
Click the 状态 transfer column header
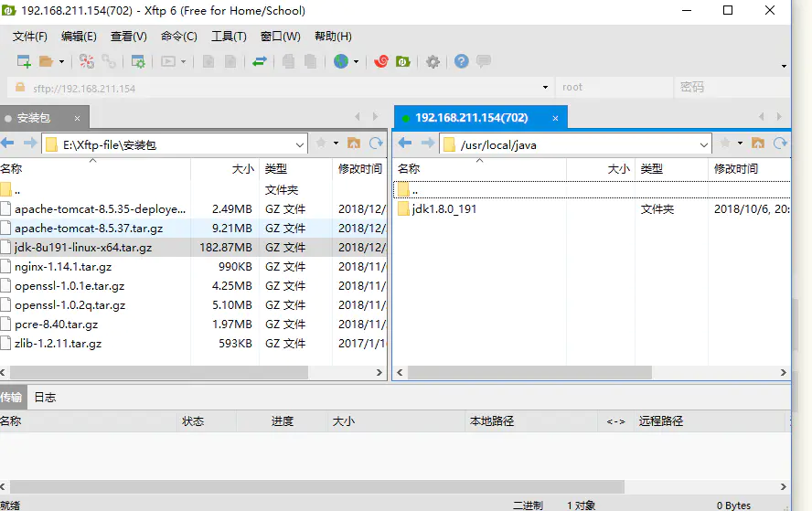pyautogui.click(x=207, y=421)
